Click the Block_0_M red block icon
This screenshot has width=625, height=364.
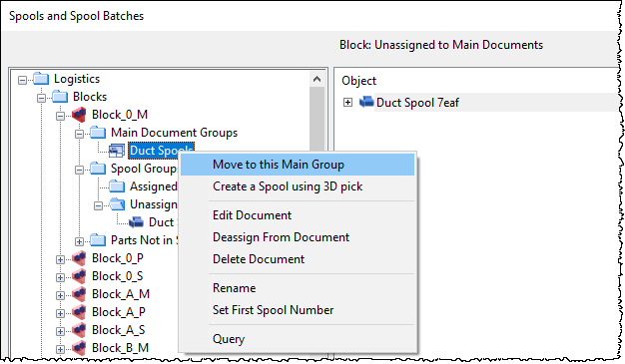(x=79, y=115)
